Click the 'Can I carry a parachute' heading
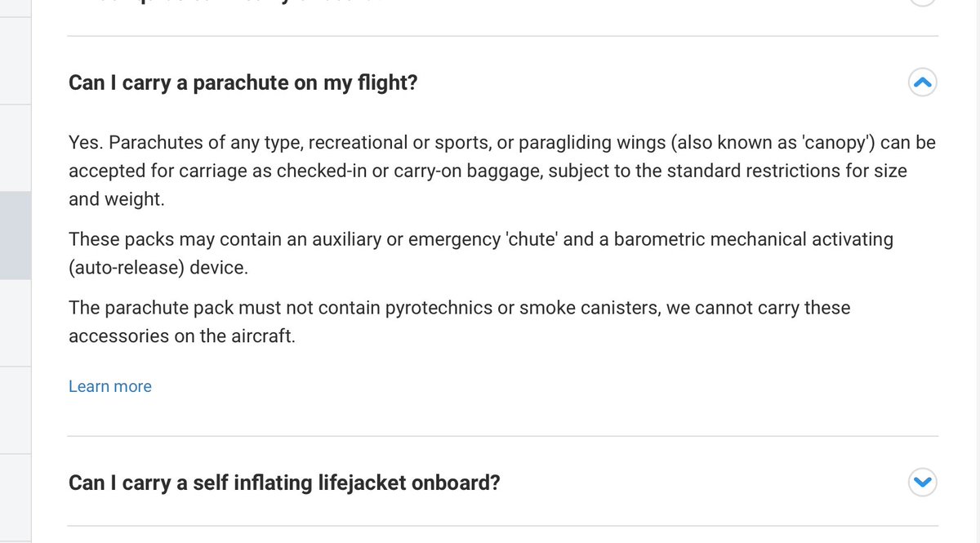Image resolution: width=980 pixels, height=543 pixels. 243,82
